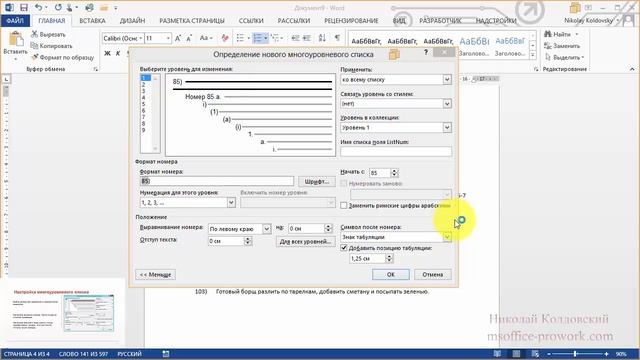
Task: Decrease font size with the small A icon
Action: pos(189,38)
